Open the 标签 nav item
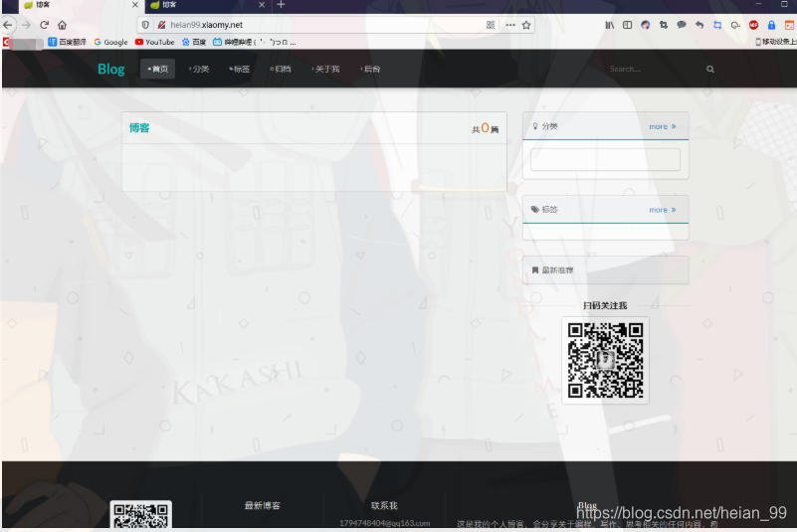The width and height of the screenshot is (797, 532). coord(240,69)
